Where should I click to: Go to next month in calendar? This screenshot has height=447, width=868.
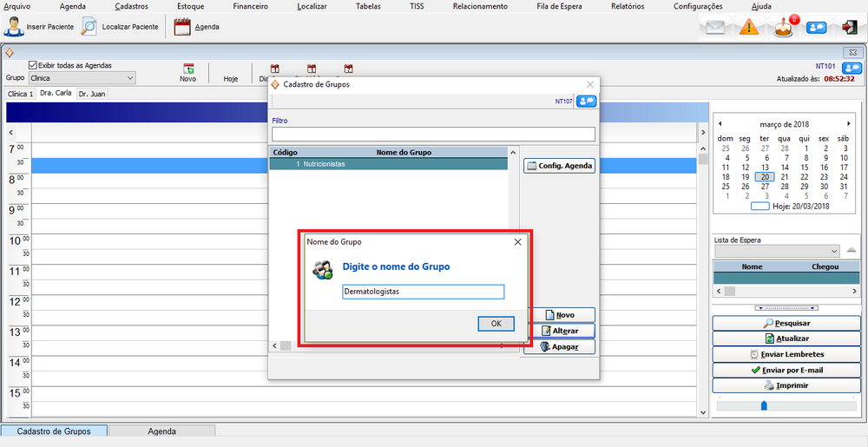tap(848, 124)
